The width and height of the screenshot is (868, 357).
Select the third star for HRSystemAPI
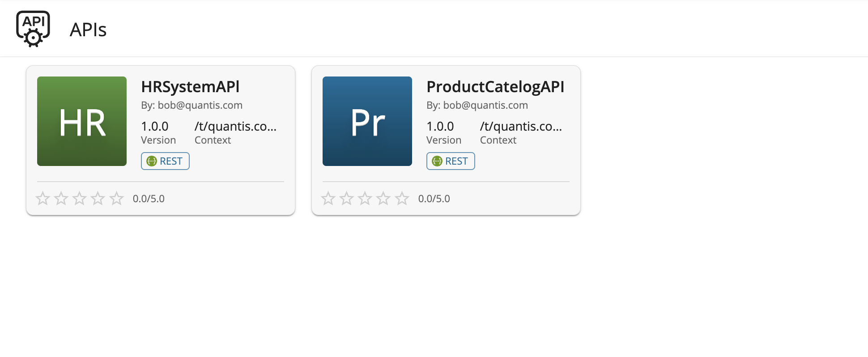pyautogui.click(x=80, y=198)
